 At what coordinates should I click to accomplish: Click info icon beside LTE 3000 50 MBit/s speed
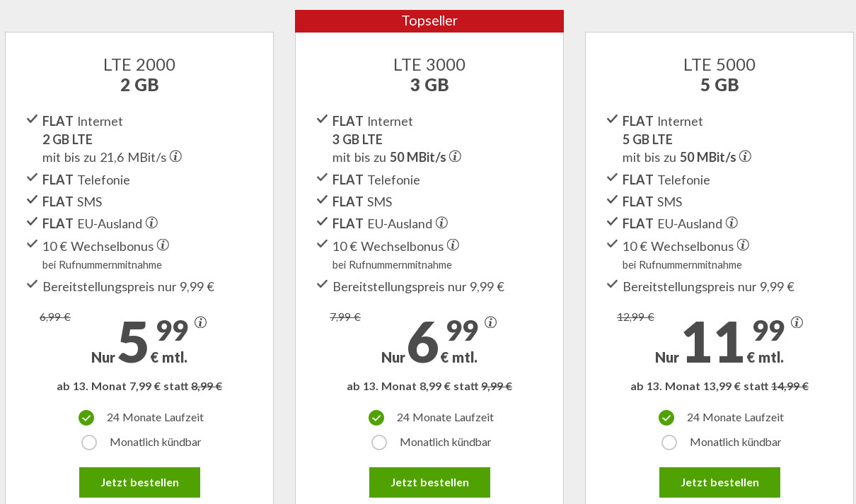(x=456, y=156)
